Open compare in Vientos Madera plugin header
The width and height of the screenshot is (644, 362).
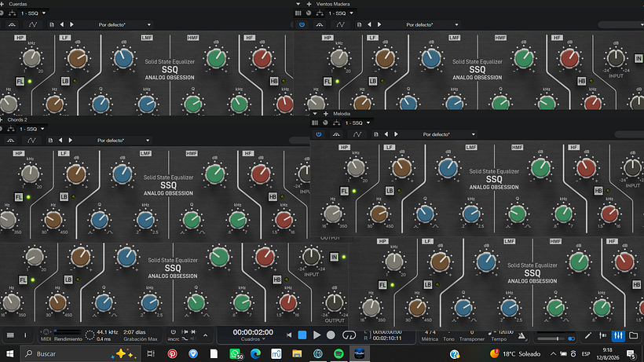click(x=320, y=24)
